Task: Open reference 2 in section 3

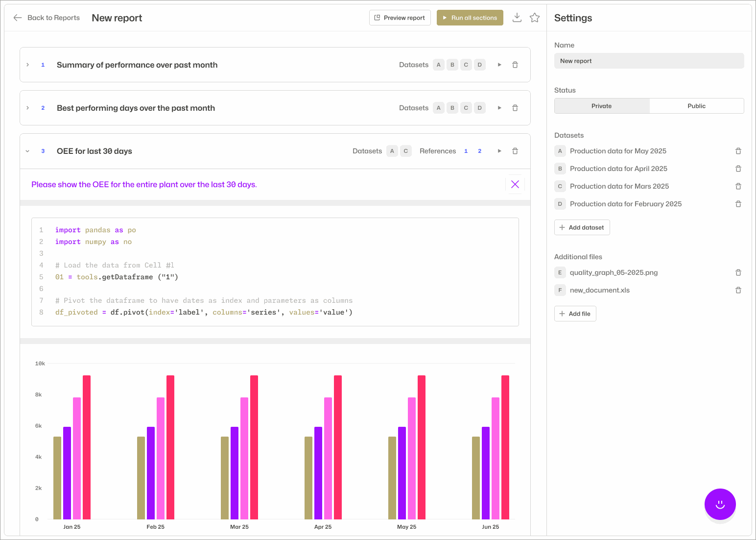Action: (480, 151)
